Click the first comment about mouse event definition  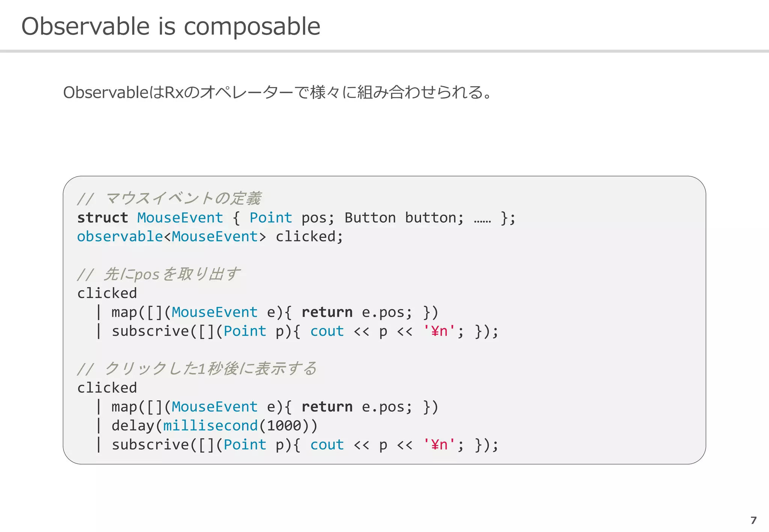pos(169,198)
